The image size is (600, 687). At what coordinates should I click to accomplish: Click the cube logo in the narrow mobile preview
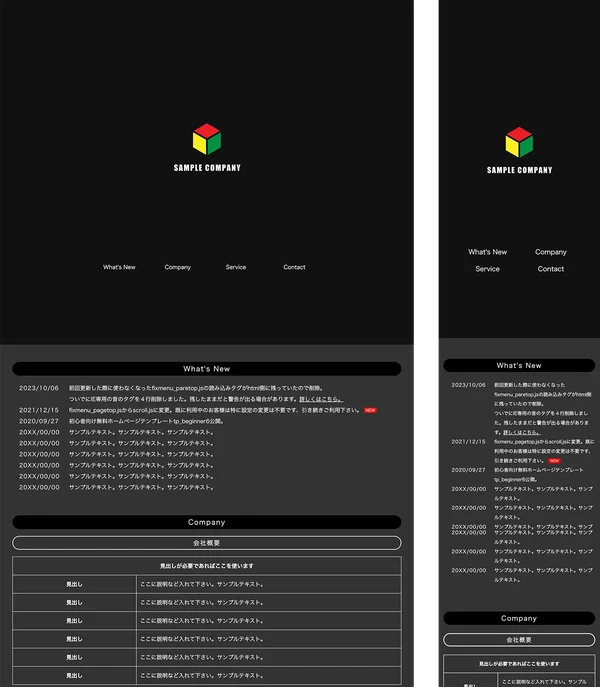click(519, 142)
